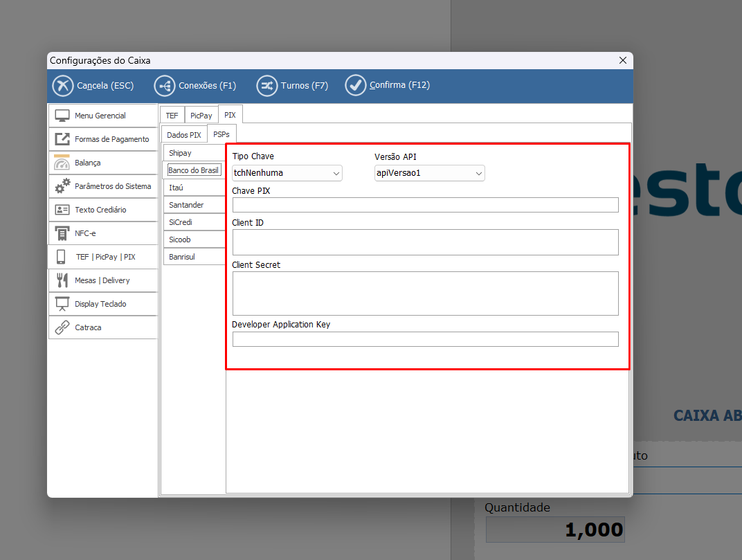Click Formas de Pagamento sidebar button
Screen dimensions: 742x560
click(104, 139)
